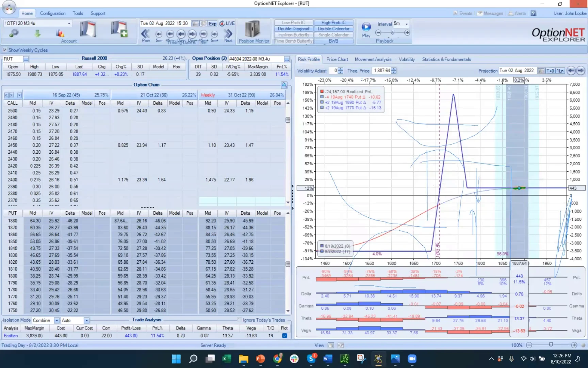Start playback with the Play button
This screenshot has width=588, height=368.
pos(366,29)
